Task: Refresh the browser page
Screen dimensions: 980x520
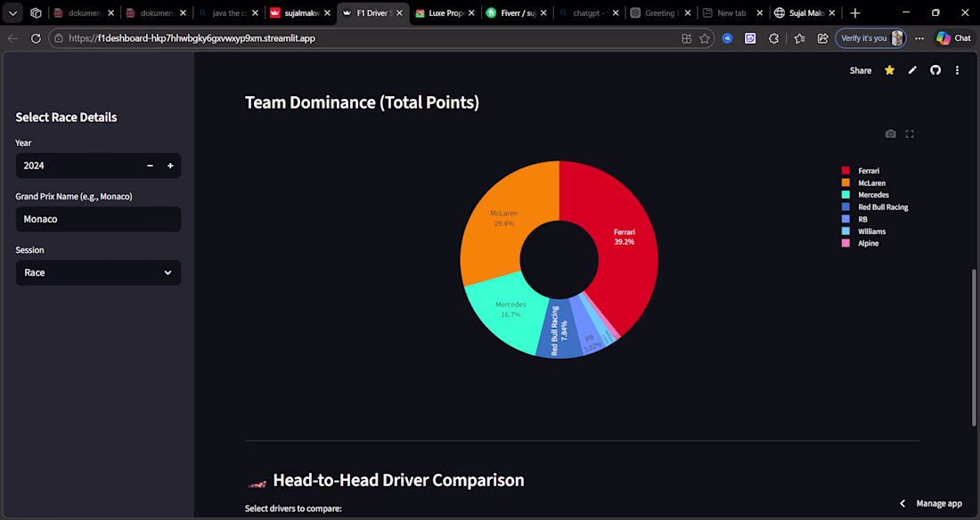Action: (36, 38)
